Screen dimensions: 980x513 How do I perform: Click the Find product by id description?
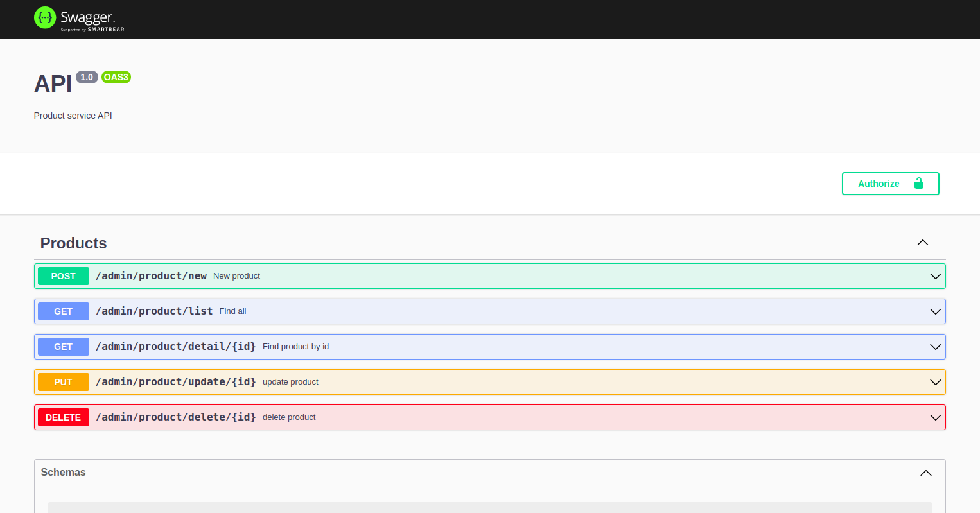click(x=295, y=347)
